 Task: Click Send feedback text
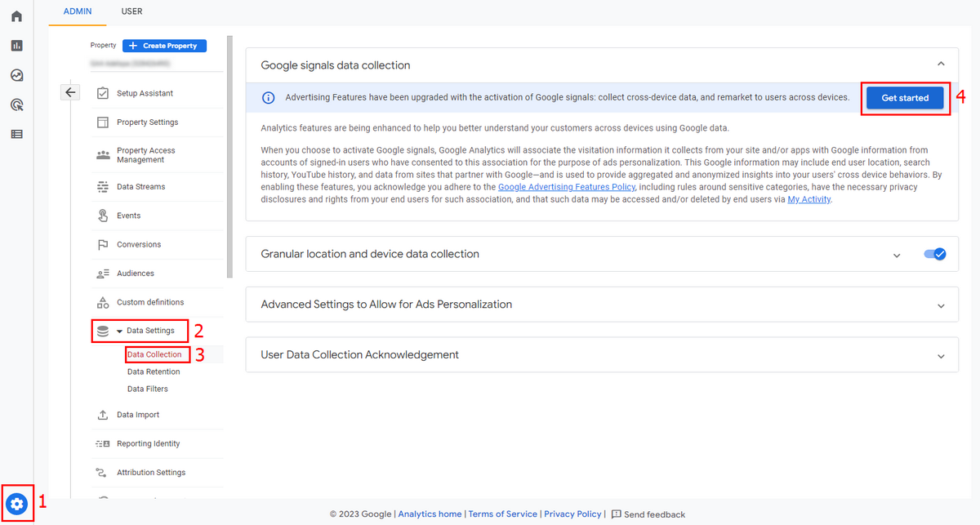click(655, 514)
